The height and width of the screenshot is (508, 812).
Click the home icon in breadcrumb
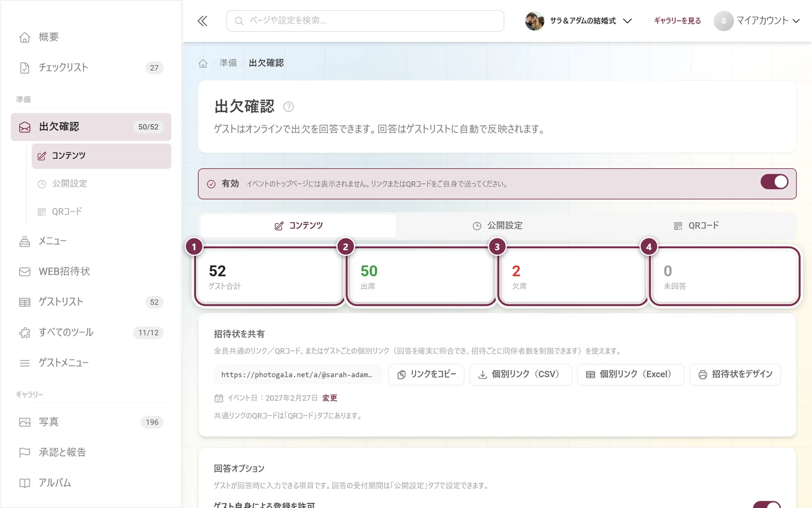point(203,63)
